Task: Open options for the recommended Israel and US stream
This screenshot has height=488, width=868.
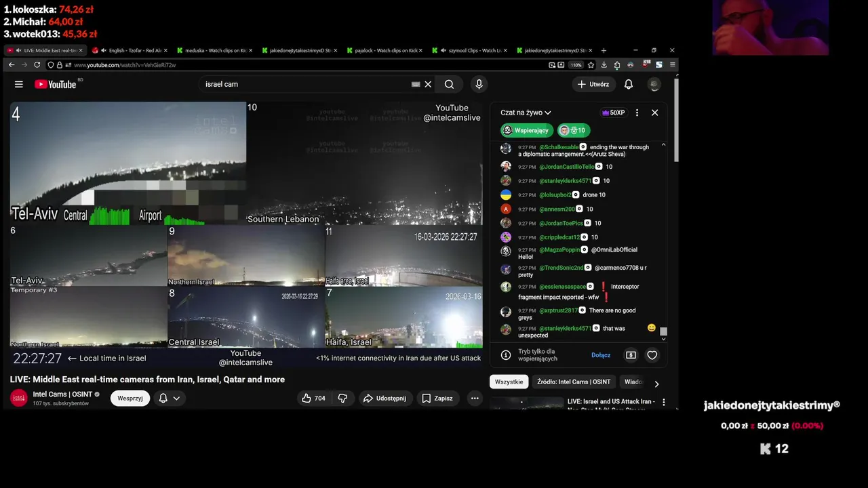Action: 663,403
